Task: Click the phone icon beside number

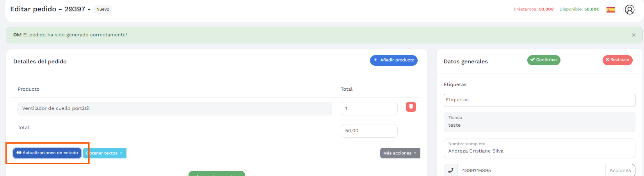Action: point(451,171)
